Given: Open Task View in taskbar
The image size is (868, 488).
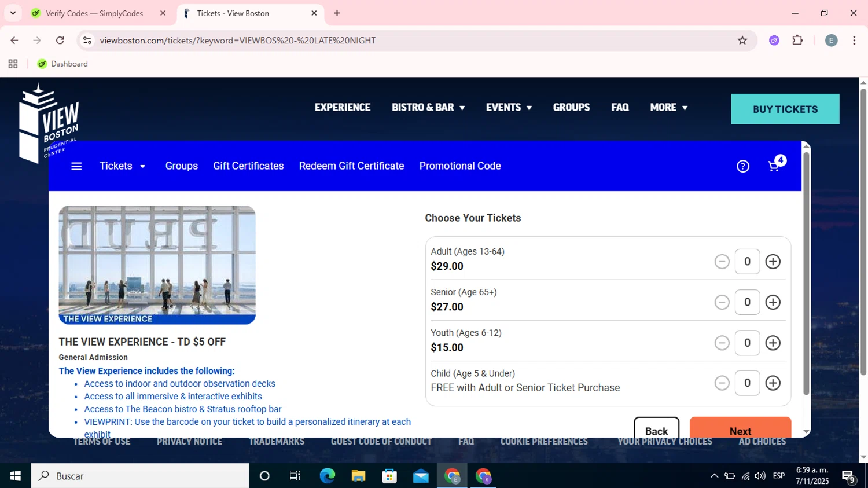Looking at the screenshot, I should pyautogui.click(x=295, y=476).
